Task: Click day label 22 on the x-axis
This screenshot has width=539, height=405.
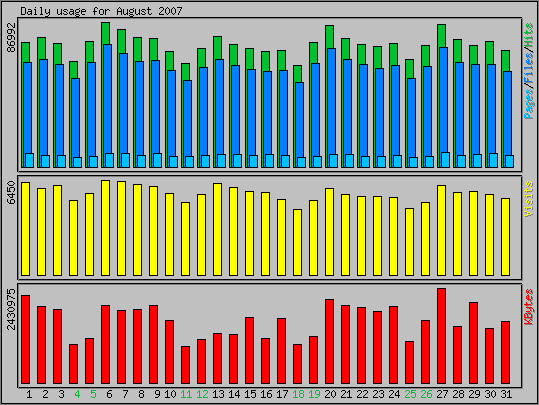Action: pos(362,394)
